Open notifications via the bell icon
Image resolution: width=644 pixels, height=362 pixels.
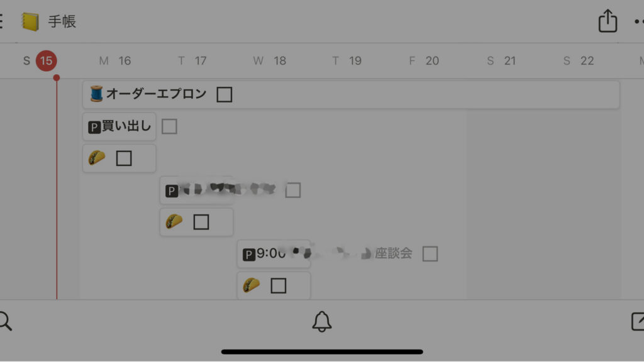pos(321,321)
